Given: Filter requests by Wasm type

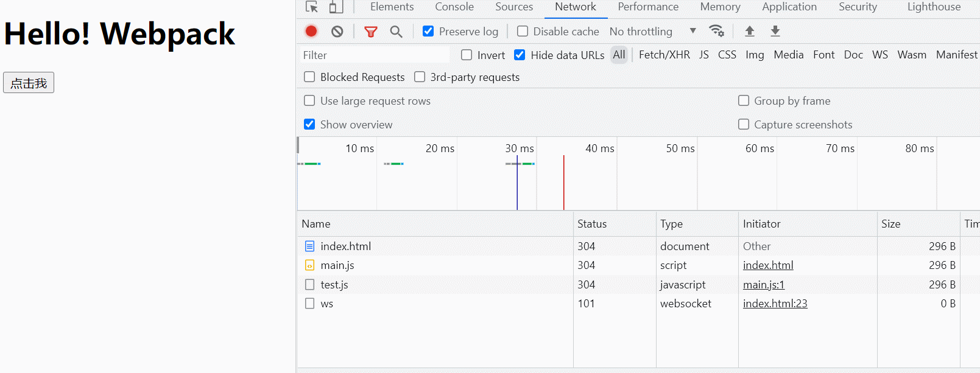Looking at the screenshot, I should pyautogui.click(x=912, y=55).
